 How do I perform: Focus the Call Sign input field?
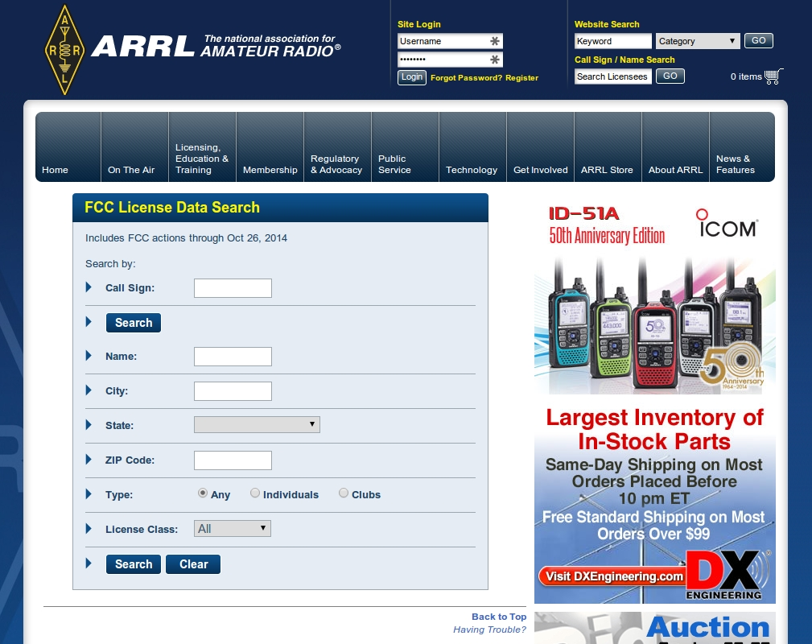(x=233, y=288)
